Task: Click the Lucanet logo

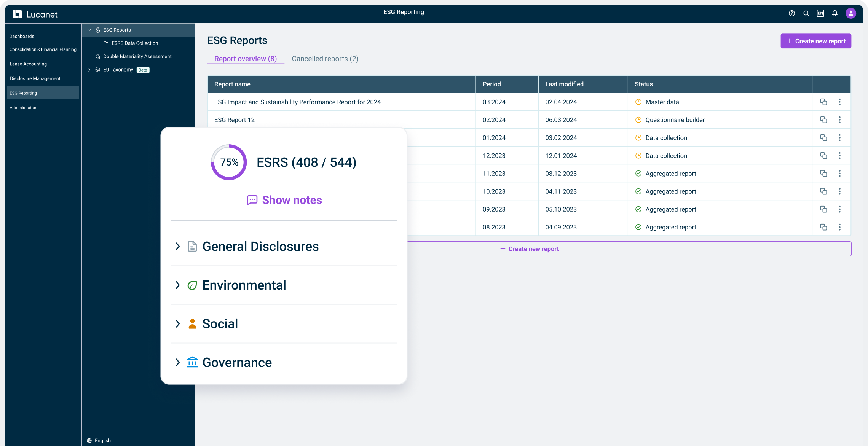Action: click(35, 14)
